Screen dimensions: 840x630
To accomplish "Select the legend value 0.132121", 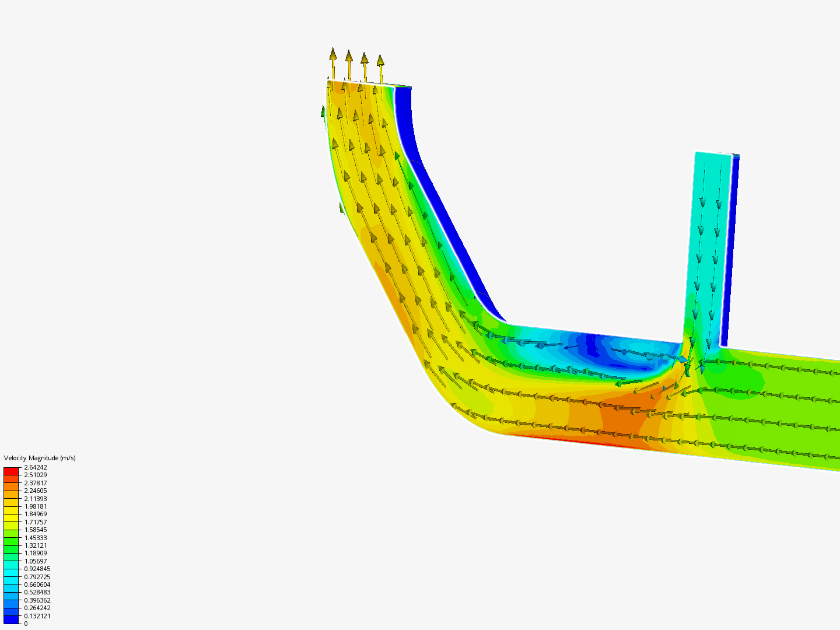I will [x=37, y=616].
